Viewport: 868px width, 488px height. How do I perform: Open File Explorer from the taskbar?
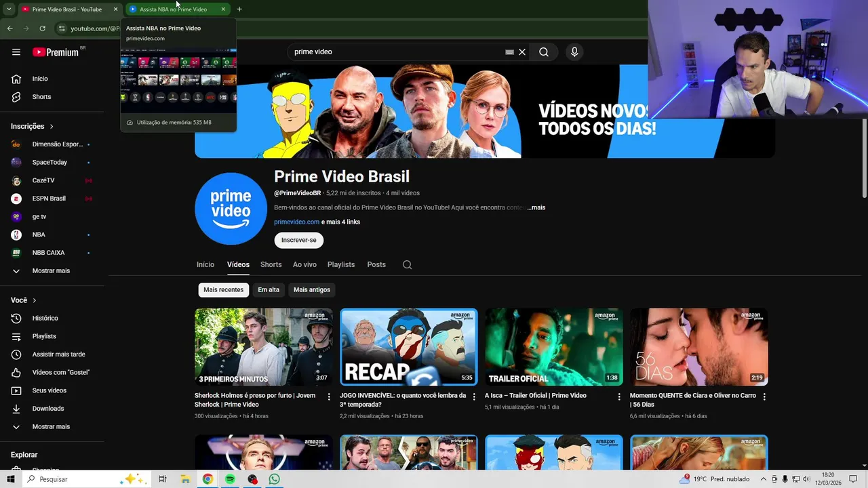(185, 479)
